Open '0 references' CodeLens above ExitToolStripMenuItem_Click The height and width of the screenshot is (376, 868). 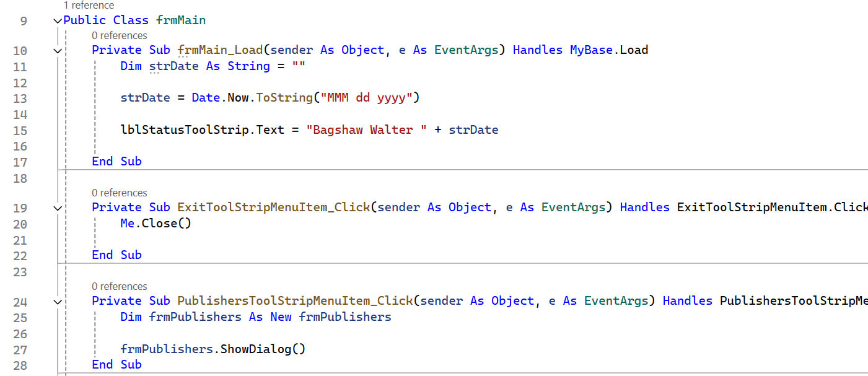coord(119,193)
